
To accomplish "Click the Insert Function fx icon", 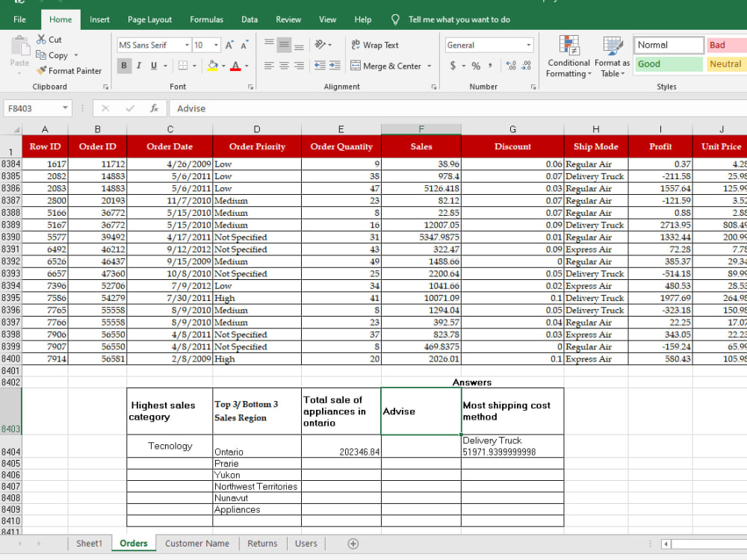I will 155,108.
